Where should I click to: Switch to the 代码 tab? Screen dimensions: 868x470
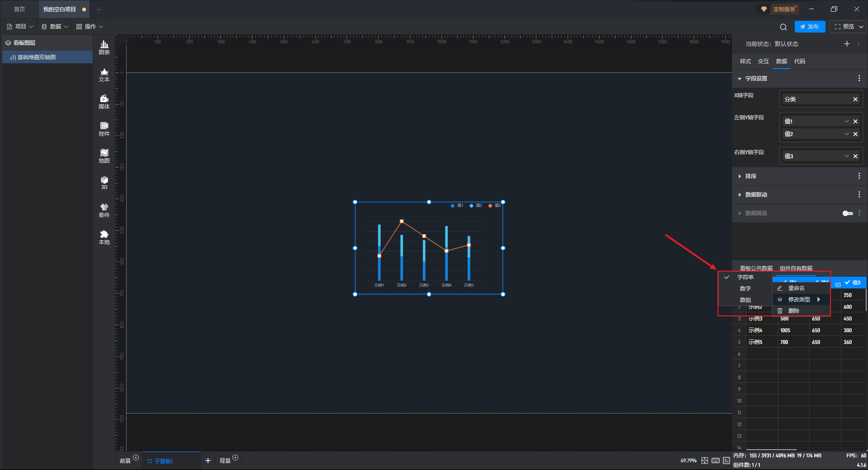coord(799,61)
